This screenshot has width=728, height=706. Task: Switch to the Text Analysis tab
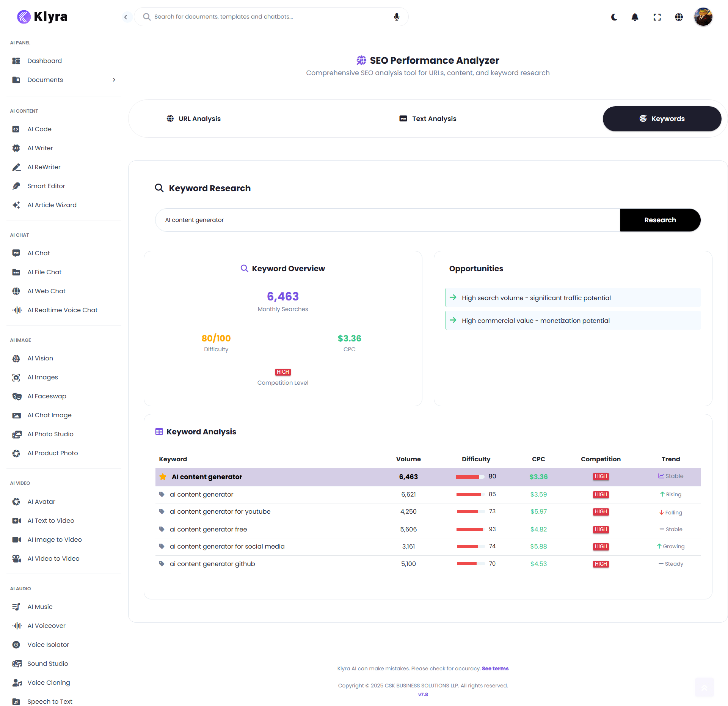[x=428, y=118]
